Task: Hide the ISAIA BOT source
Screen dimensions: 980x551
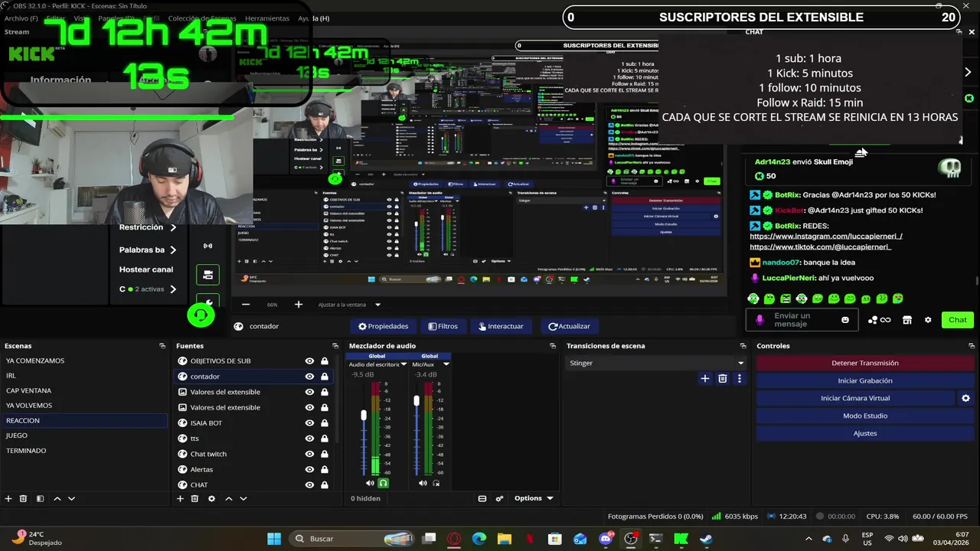Action: coord(309,422)
